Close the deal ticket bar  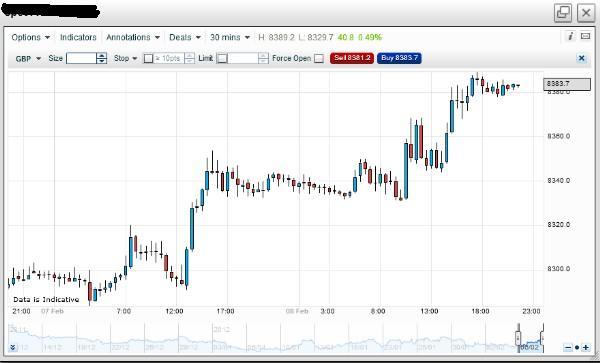click(x=581, y=58)
